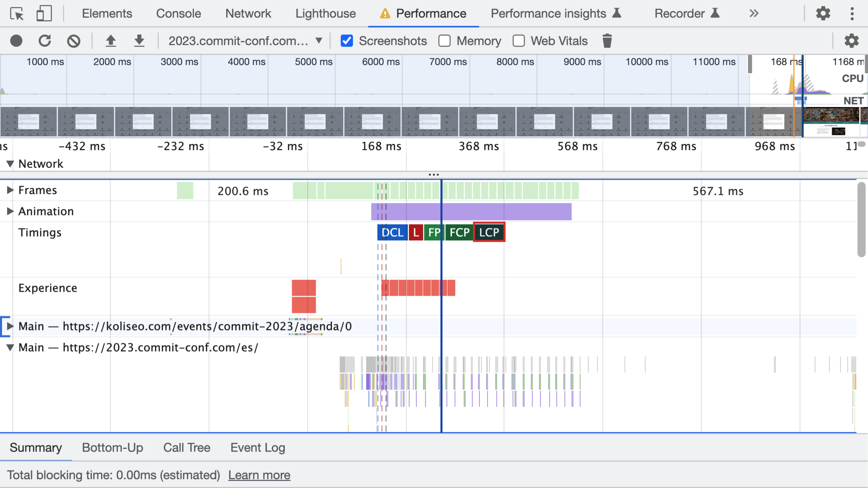Open the Bottom-Up tab
The image size is (868, 488).
(x=112, y=448)
